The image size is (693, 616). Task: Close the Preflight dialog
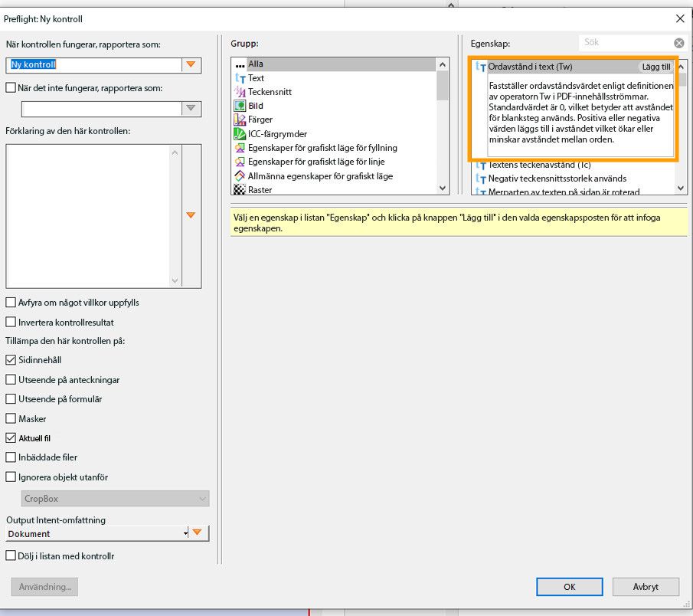coord(680,18)
